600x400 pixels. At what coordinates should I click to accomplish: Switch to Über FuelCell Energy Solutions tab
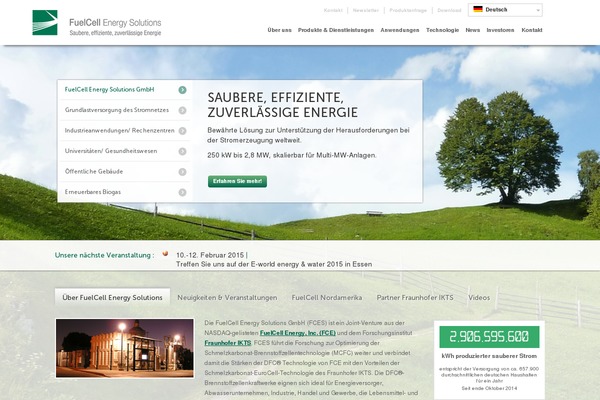click(x=112, y=297)
